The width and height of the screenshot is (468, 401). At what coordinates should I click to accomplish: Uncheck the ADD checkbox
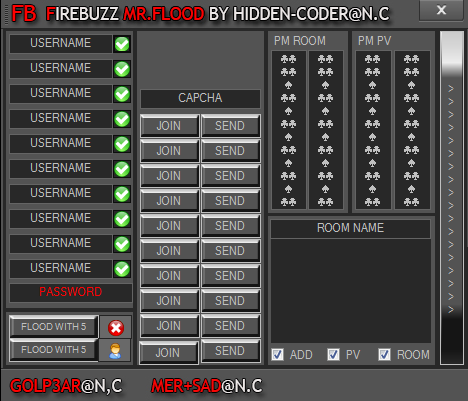[x=277, y=354]
